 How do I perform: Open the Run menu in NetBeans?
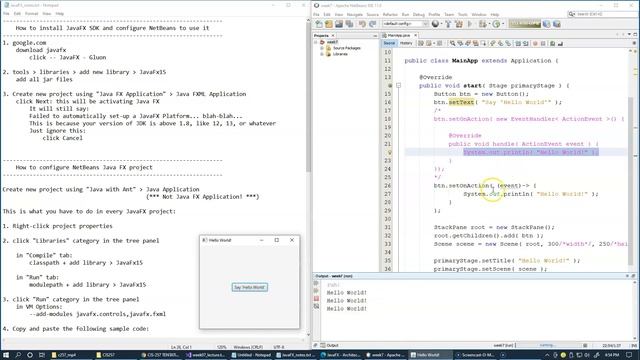coord(405,14)
